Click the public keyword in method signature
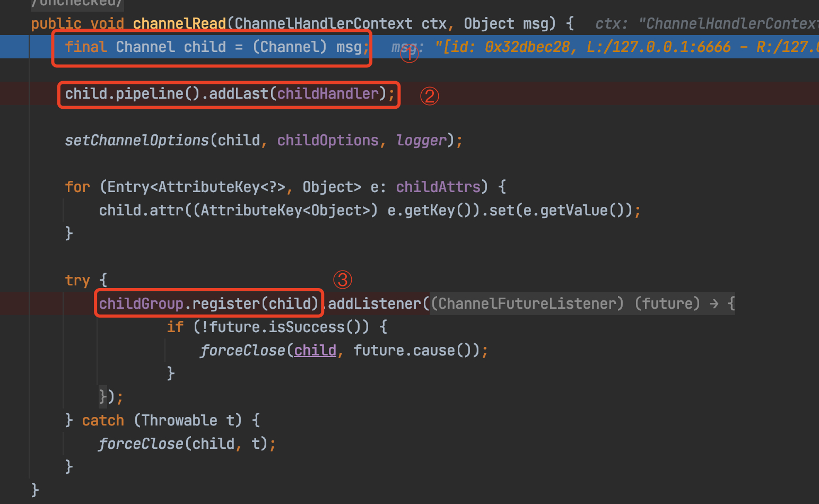 click(56, 24)
